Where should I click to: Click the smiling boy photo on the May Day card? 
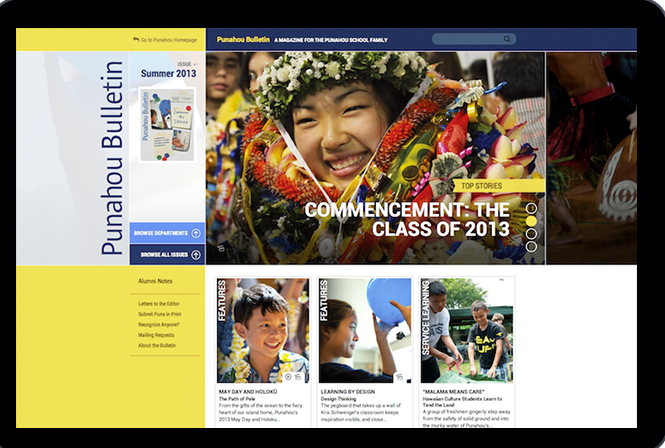point(263,330)
